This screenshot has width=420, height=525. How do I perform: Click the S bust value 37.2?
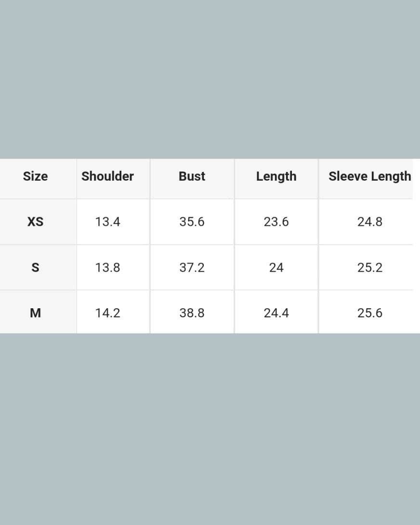[192, 267]
